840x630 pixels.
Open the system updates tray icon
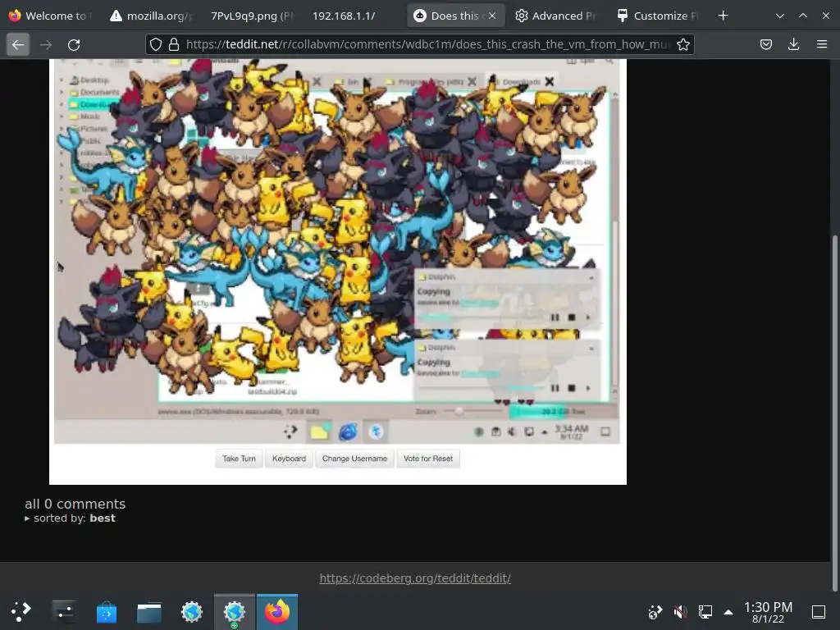pos(655,612)
